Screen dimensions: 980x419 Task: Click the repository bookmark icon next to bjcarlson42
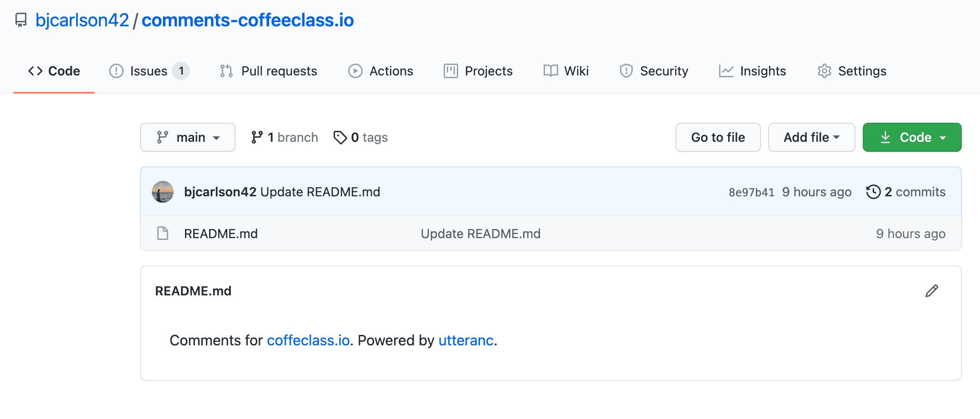(21, 20)
